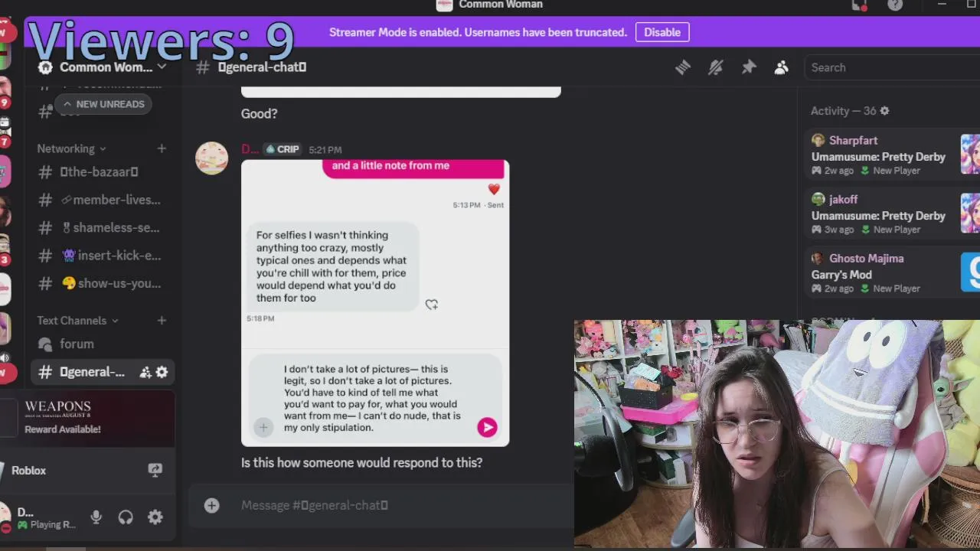The height and width of the screenshot is (551, 980).
Task: Click the 'Good?' message text
Action: [x=259, y=114]
